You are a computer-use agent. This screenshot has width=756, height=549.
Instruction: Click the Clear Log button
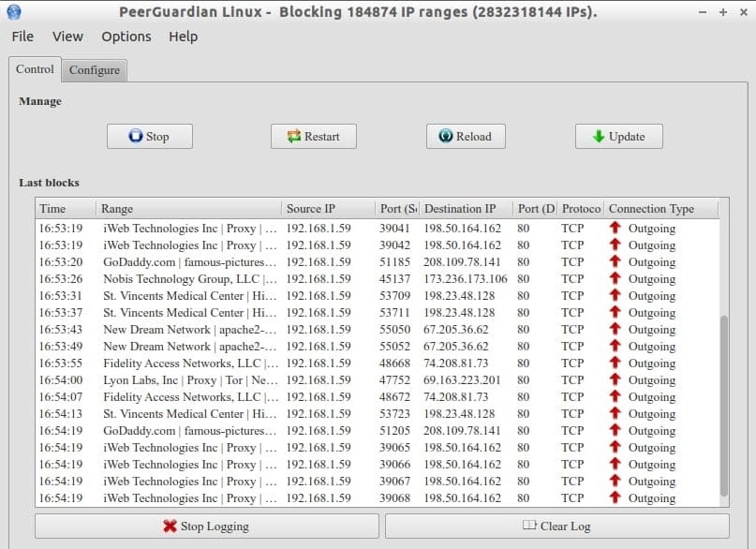tap(556, 526)
